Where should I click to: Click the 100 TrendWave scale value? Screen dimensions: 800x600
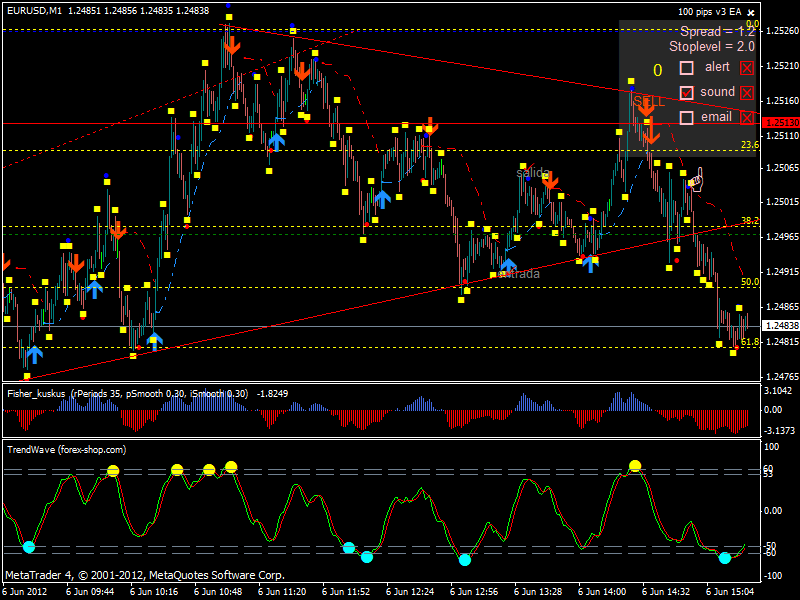pos(772,447)
